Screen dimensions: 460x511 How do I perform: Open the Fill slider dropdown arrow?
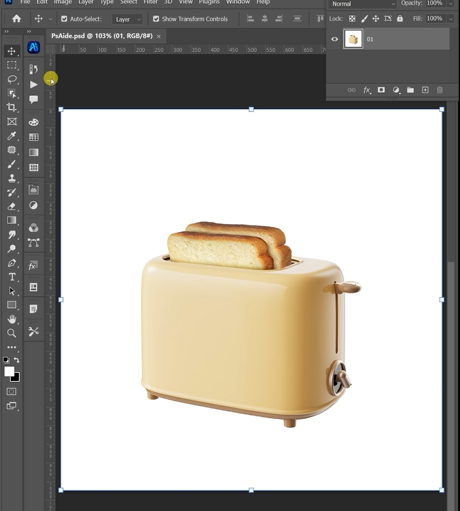click(451, 19)
